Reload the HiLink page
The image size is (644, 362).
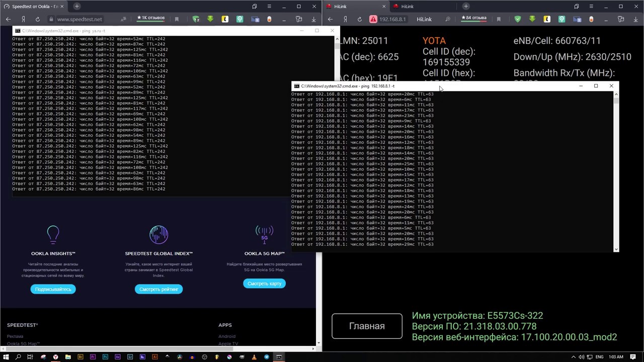pyautogui.click(x=360, y=19)
